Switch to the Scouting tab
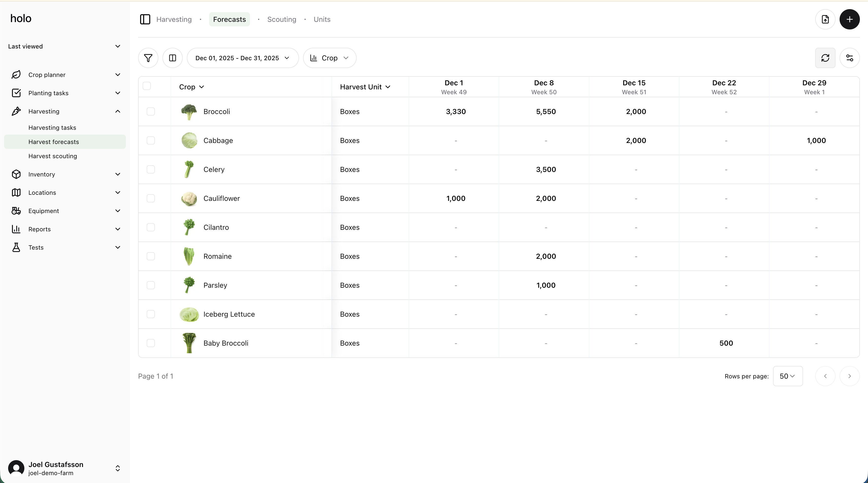This screenshot has width=868, height=483. pos(282,20)
